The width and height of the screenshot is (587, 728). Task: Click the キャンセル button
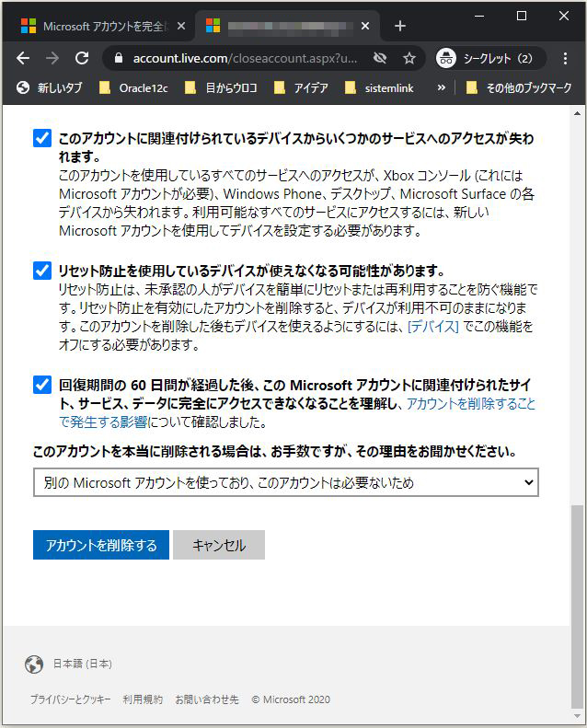(219, 545)
